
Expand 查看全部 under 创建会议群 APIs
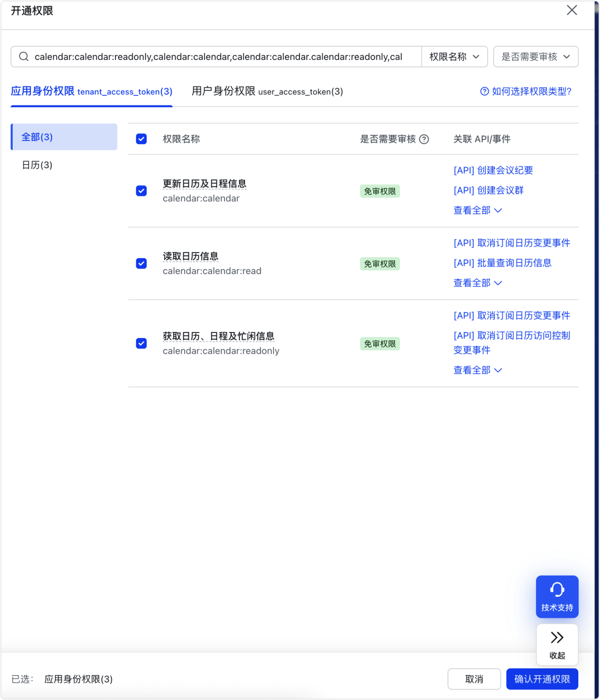477,210
